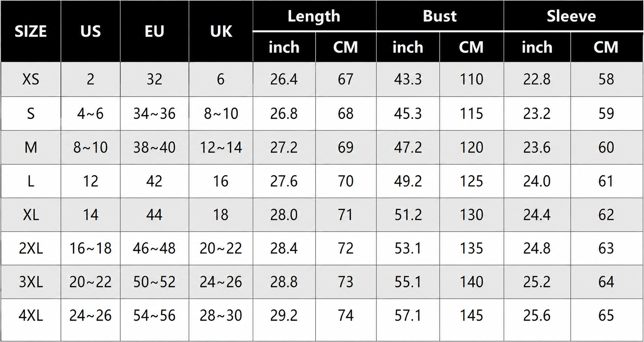Click bust value 43.3 inch
Viewport: 644px width, 342px height.
[408, 79]
